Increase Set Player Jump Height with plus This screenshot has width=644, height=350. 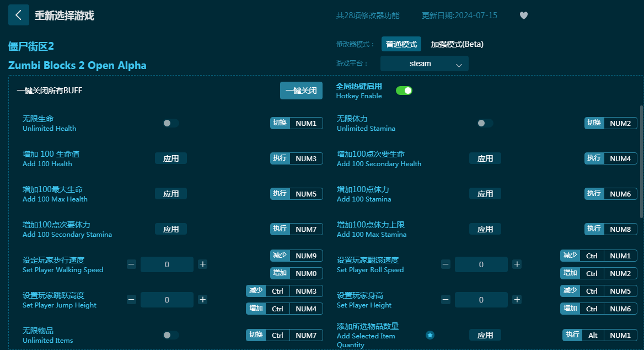pyautogui.click(x=202, y=299)
